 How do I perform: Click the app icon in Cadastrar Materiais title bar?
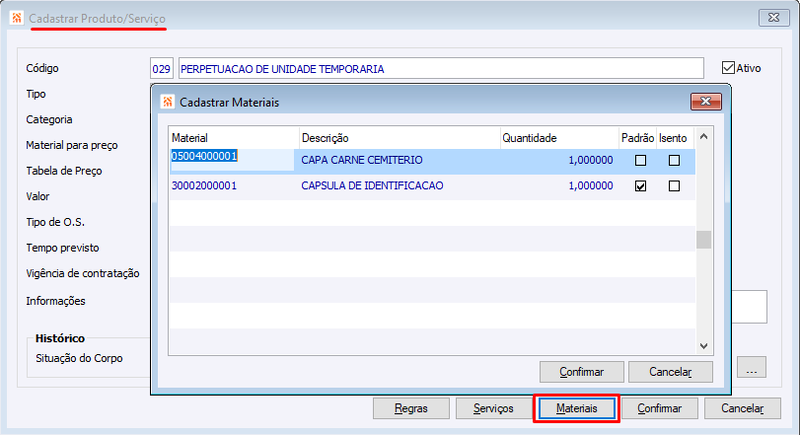[167, 101]
